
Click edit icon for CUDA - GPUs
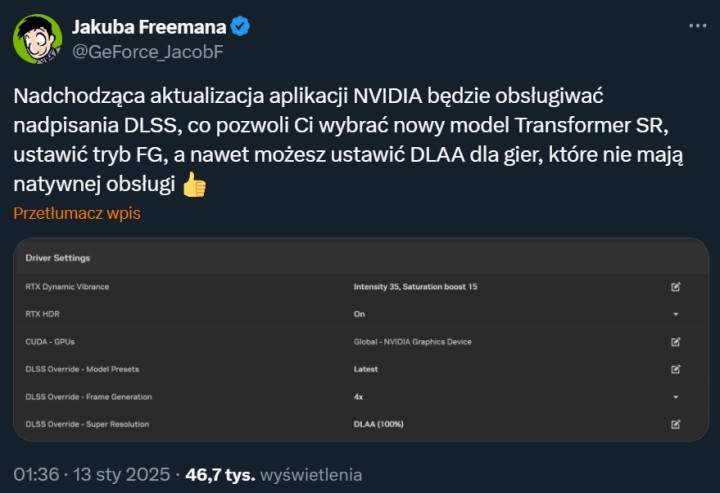click(676, 342)
